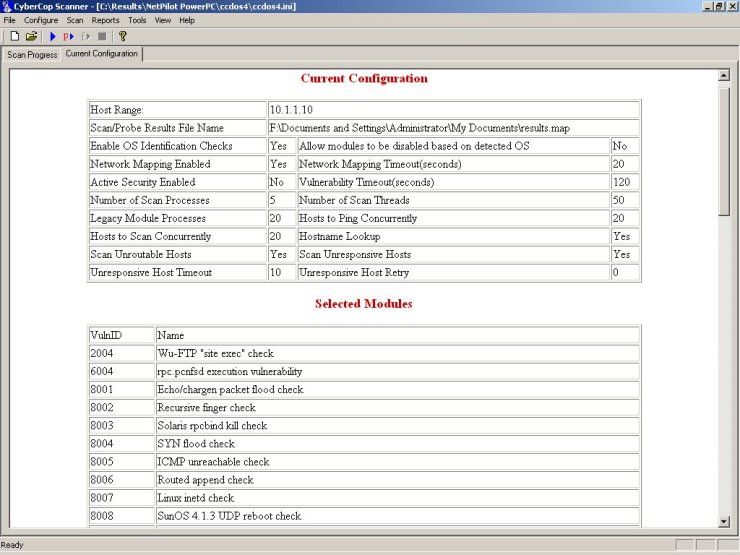Click 'Number of Scan Processes' cell
The height and width of the screenshot is (555, 740).
177,200
